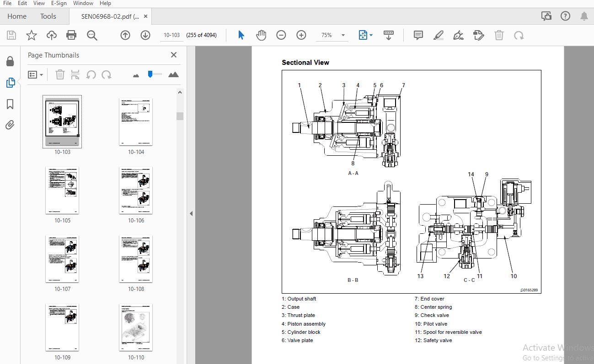
Task: Open thumbnails options menu dropdown
Action: (x=35, y=74)
